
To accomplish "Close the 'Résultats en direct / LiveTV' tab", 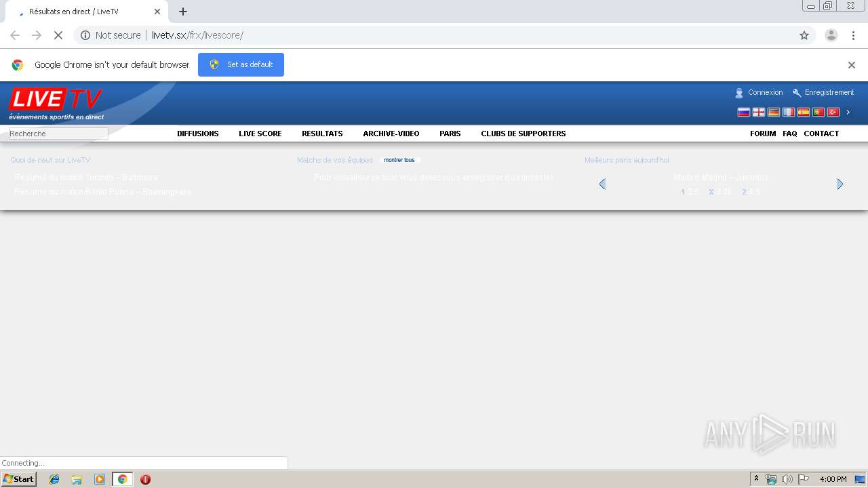I will pyautogui.click(x=157, y=12).
